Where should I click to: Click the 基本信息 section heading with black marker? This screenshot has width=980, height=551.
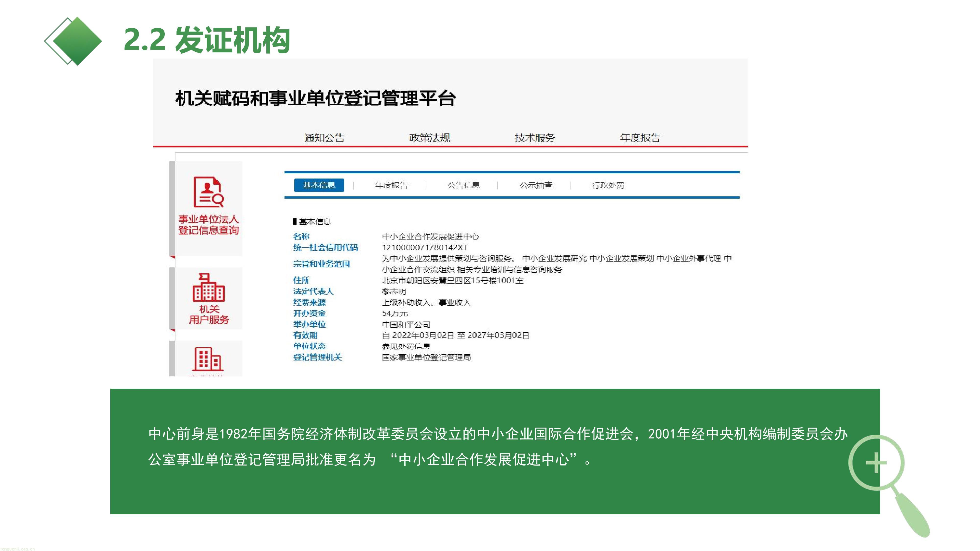[x=312, y=221]
